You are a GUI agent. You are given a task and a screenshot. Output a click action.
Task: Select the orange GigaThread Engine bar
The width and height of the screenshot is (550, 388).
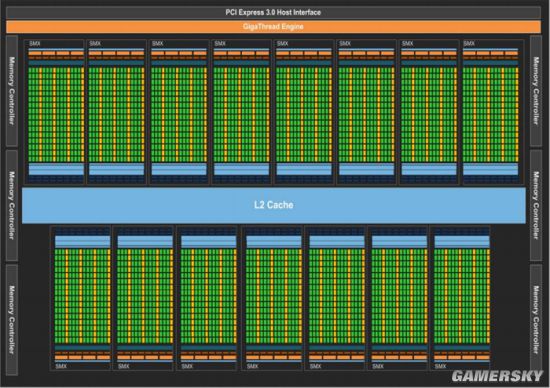(274, 27)
